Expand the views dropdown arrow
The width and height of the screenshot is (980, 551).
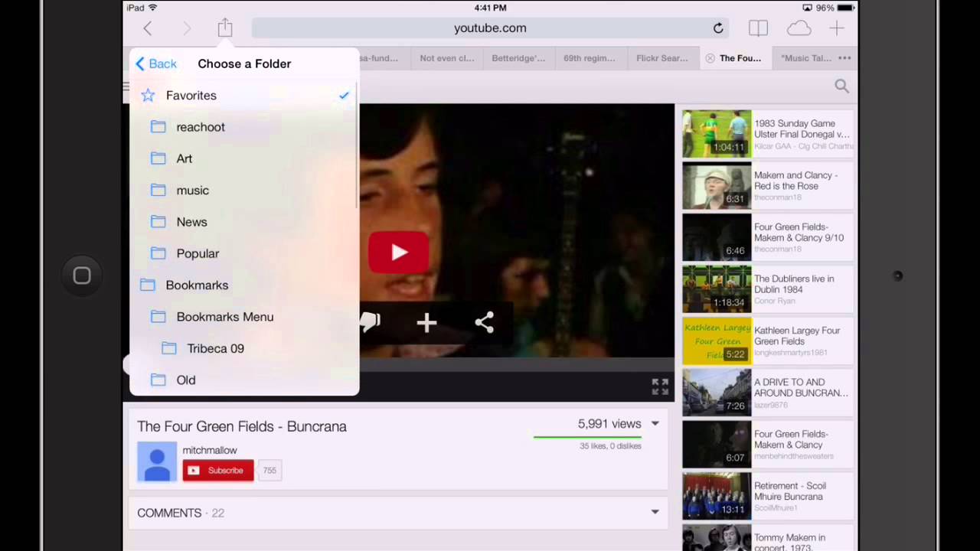[655, 423]
